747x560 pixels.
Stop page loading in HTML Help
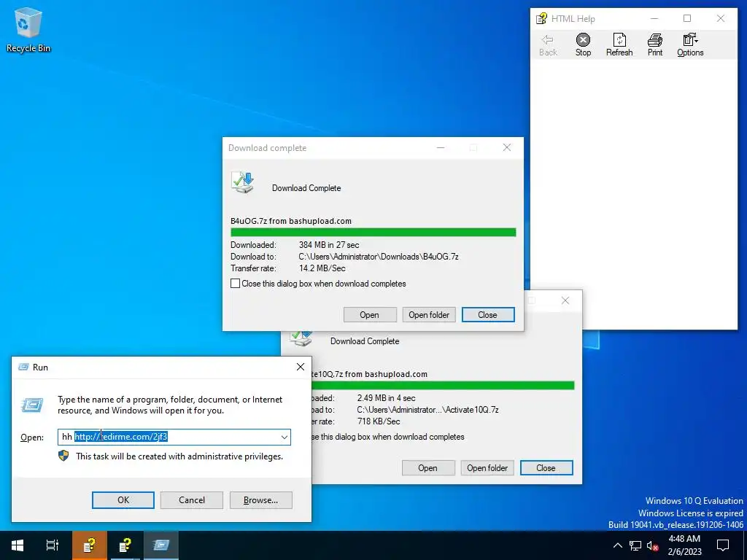pos(583,45)
